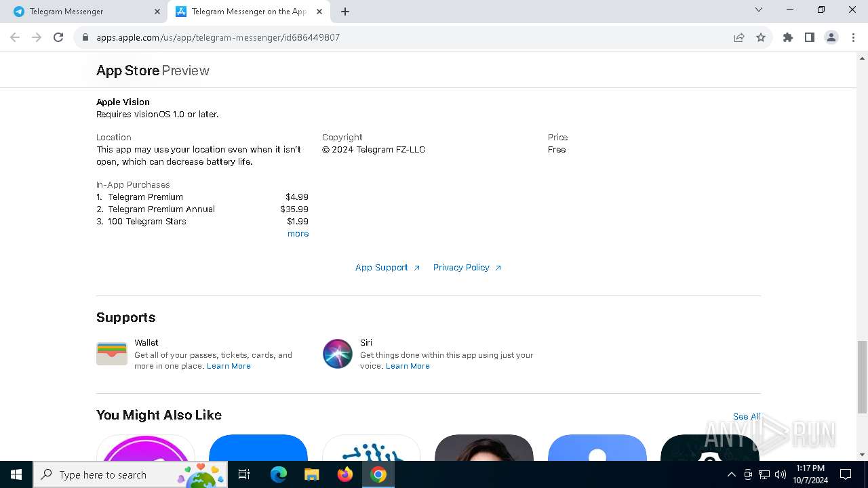View site information lock icon
Screen dimensions: 868x488
(85, 37)
